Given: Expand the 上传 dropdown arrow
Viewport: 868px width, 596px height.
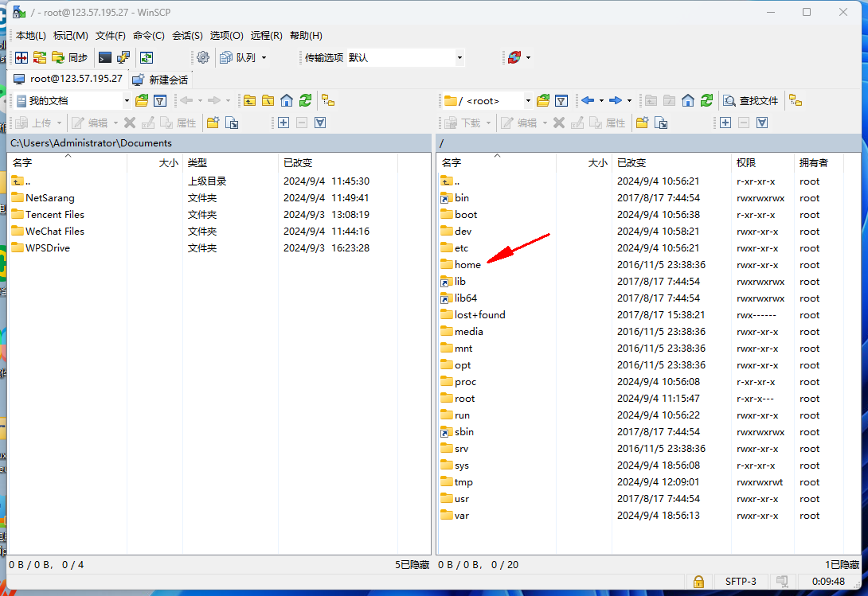Looking at the screenshot, I should (59, 123).
